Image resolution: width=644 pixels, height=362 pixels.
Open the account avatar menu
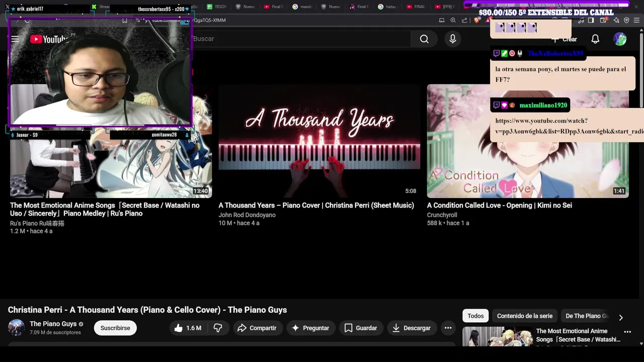(x=620, y=39)
